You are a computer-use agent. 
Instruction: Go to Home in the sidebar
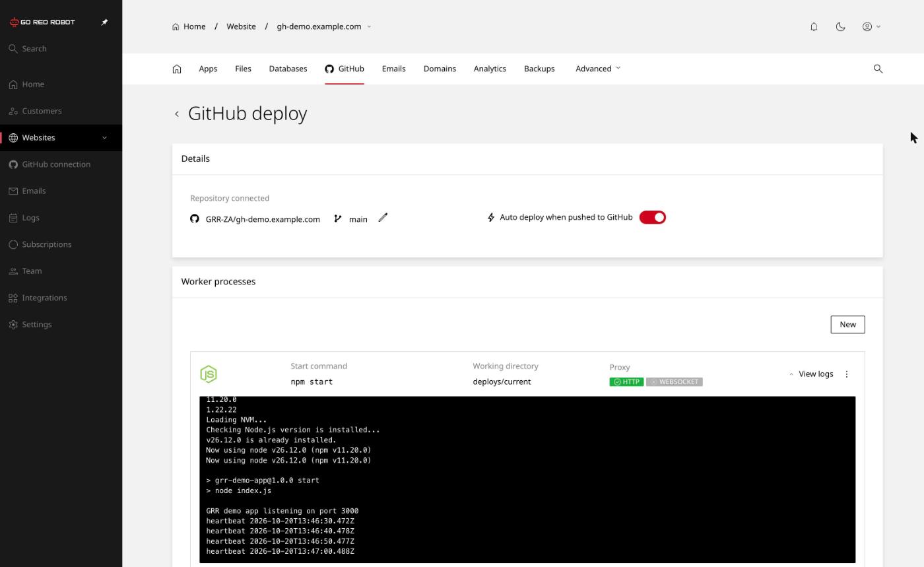61,84
